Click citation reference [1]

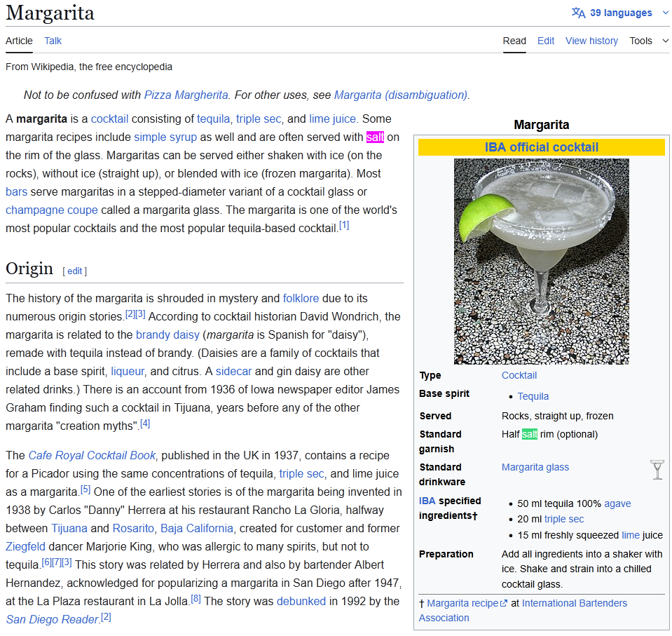click(x=344, y=225)
